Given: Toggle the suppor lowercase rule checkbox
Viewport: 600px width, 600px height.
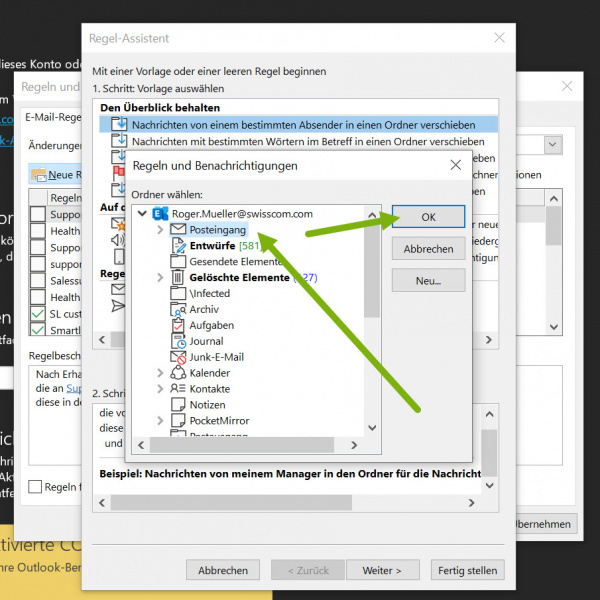Looking at the screenshot, I should coord(38,264).
